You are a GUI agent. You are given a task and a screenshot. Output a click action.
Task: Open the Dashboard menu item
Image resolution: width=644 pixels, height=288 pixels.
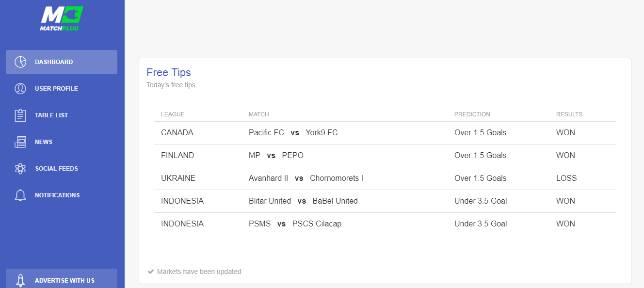(x=62, y=62)
